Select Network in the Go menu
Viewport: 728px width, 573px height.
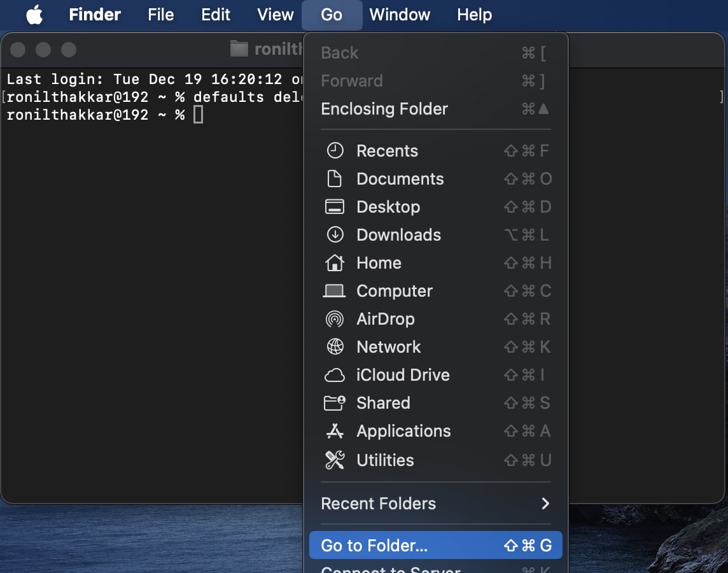point(435,347)
